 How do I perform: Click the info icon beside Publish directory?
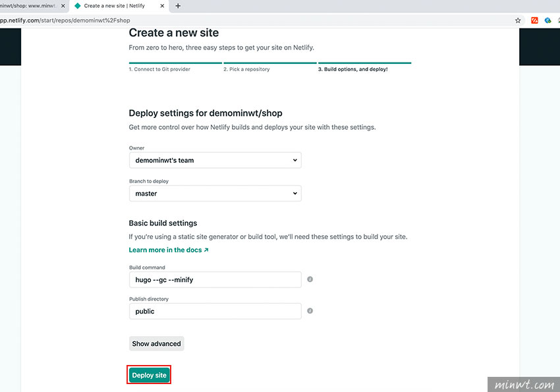click(x=310, y=310)
